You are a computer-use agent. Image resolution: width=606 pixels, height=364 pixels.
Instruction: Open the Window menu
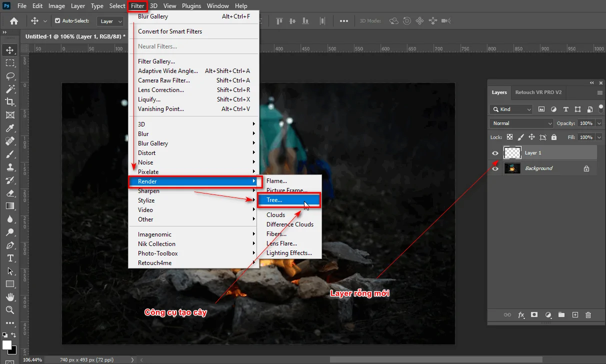coord(217,5)
